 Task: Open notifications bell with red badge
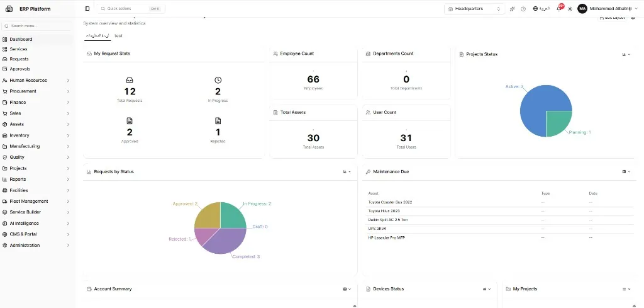(x=559, y=9)
